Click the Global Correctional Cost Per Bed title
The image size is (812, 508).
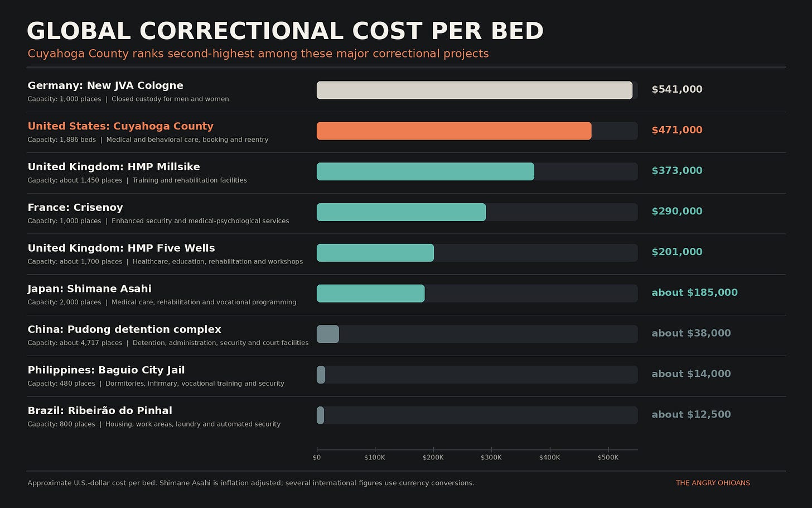pyautogui.click(x=285, y=31)
